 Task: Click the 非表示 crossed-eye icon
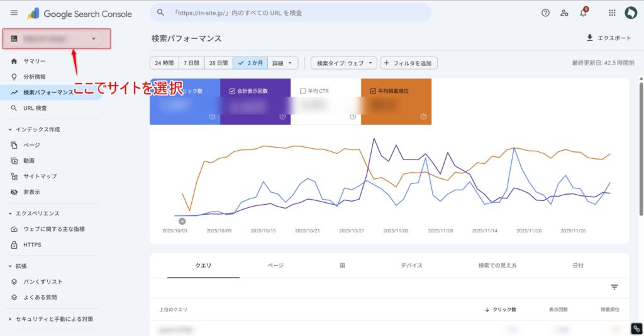14,192
